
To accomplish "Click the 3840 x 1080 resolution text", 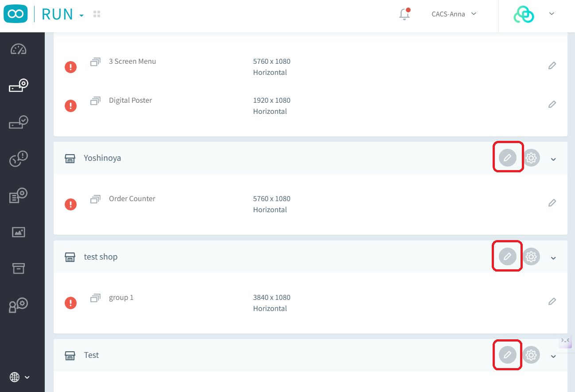I will pyautogui.click(x=272, y=298).
